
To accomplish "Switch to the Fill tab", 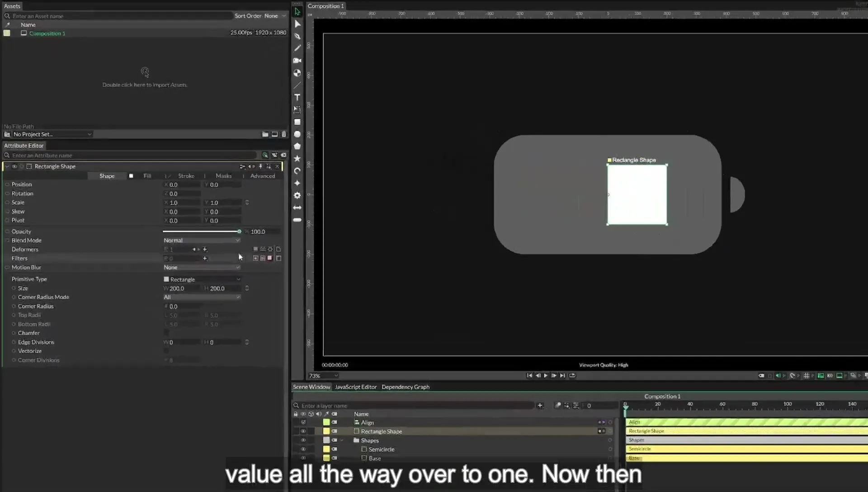I will point(147,176).
